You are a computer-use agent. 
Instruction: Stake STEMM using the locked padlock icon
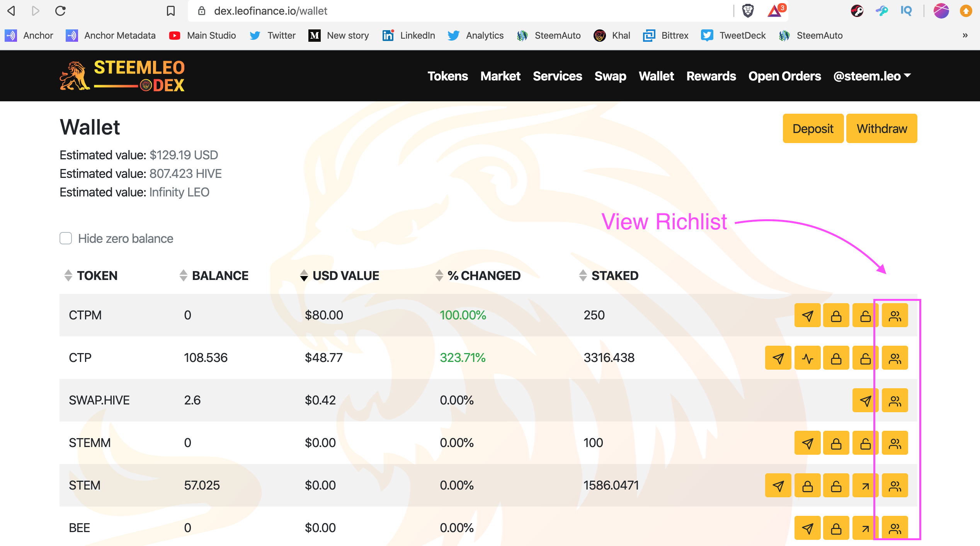point(836,443)
